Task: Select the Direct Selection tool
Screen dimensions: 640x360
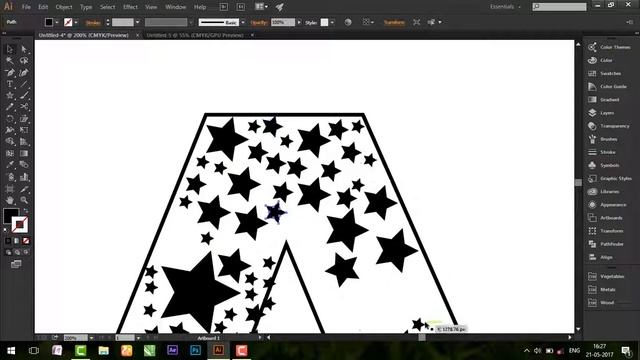Action: click(24, 49)
